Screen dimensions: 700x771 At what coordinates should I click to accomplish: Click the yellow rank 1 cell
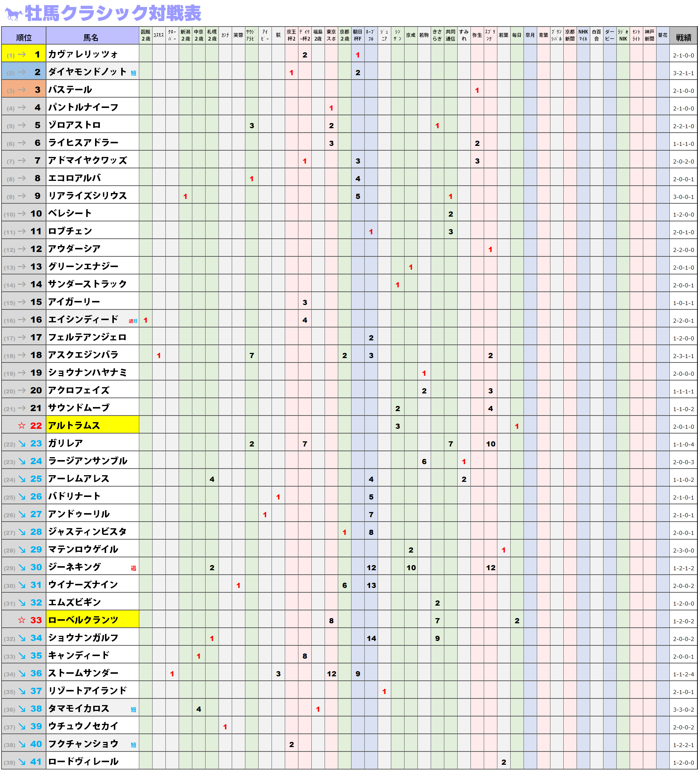(24, 53)
